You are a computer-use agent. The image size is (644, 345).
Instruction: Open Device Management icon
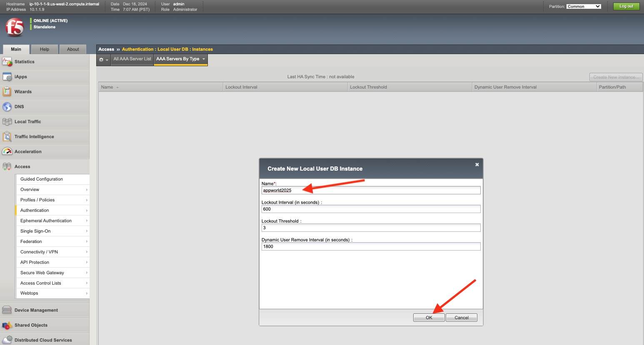point(7,310)
